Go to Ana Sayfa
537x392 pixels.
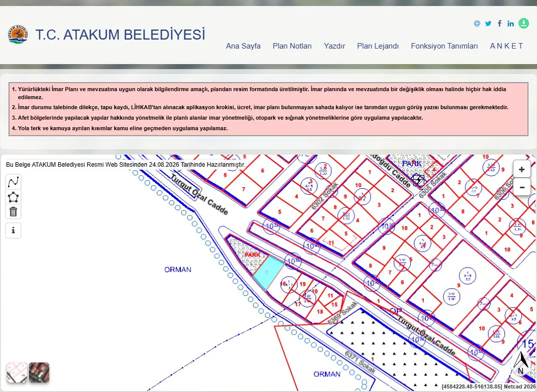click(x=243, y=46)
